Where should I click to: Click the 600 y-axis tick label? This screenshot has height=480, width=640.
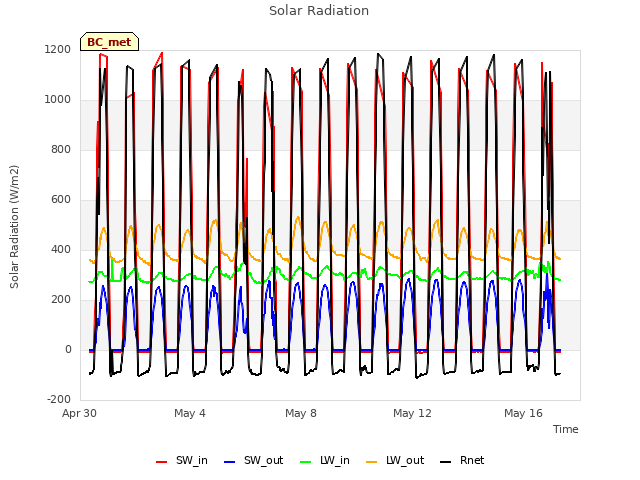click(x=61, y=200)
